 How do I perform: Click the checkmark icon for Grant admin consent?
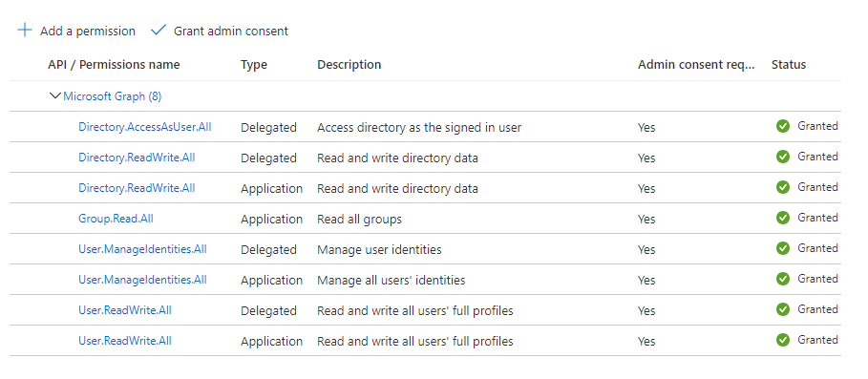coord(159,31)
